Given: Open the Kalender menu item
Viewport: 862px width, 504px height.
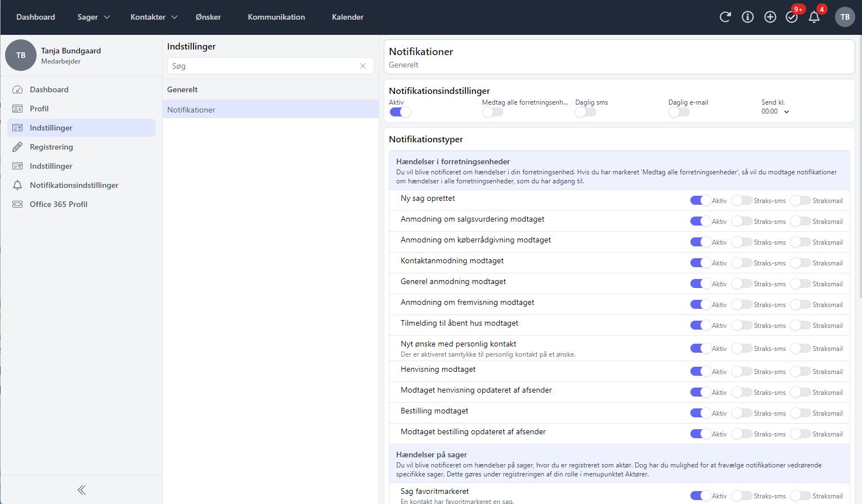Looking at the screenshot, I should tap(347, 17).
